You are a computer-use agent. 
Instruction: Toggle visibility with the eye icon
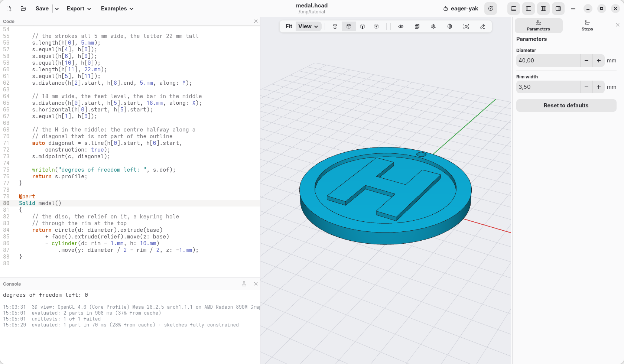[401, 26]
